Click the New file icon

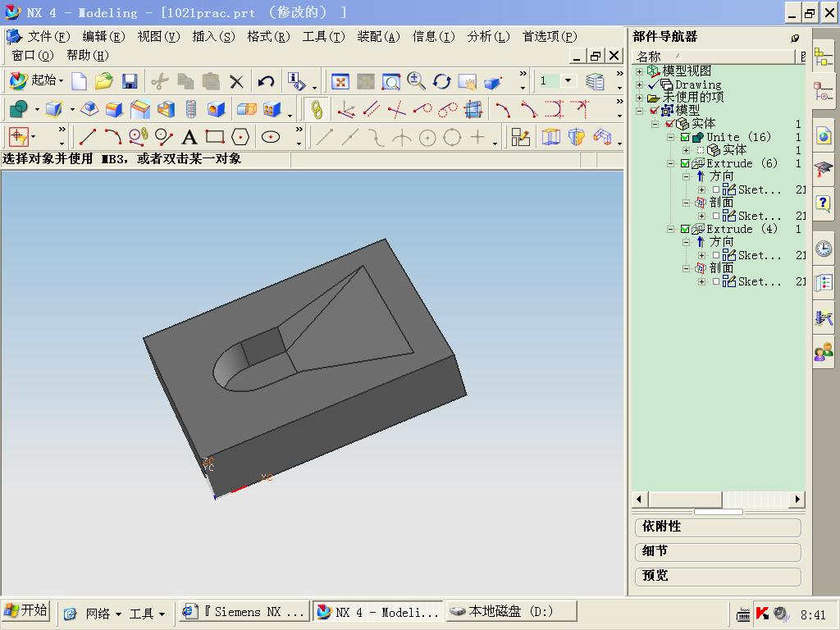pyautogui.click(x=80, y=81)
